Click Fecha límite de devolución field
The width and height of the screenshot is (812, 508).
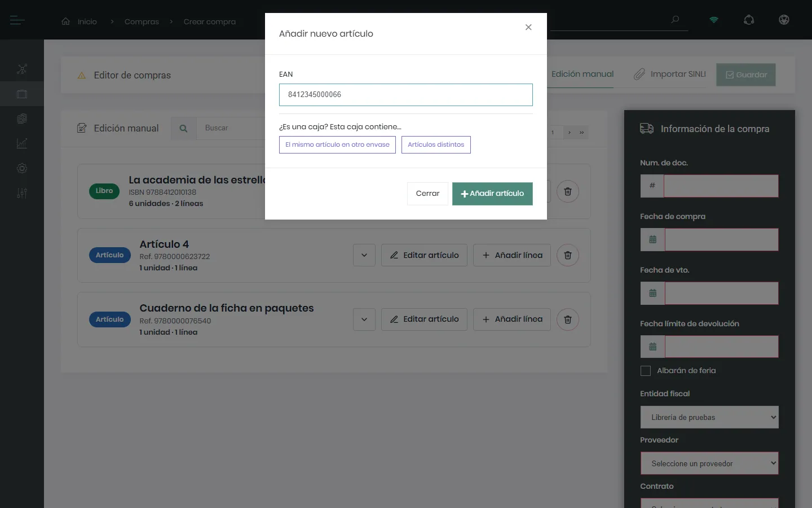tap(722, 347)
